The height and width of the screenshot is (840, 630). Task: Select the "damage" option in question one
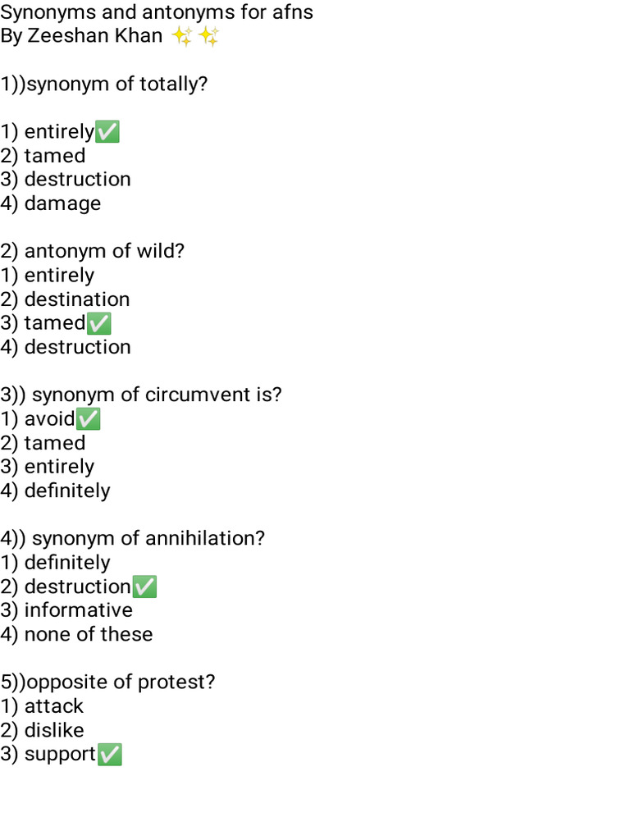click(x=62, y=203)
